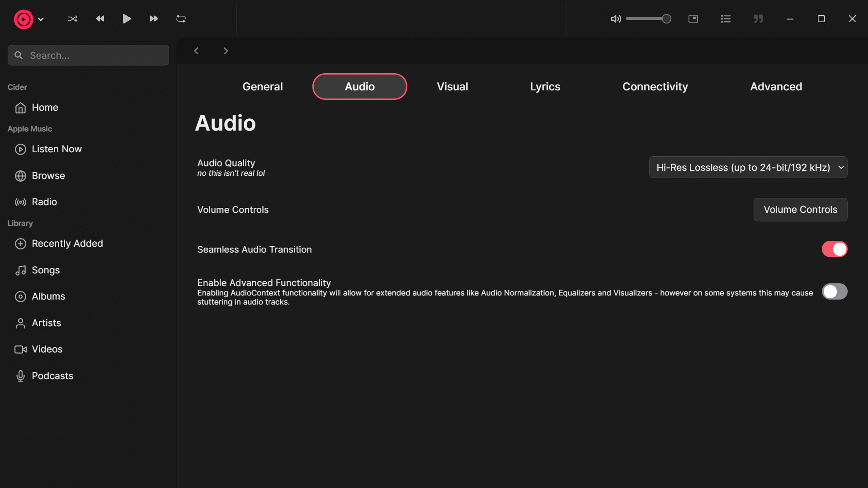Open the Connectivity settings tab
Viewport: 868px width, 488px height.
pyautogui.click(x=655, y=87)
